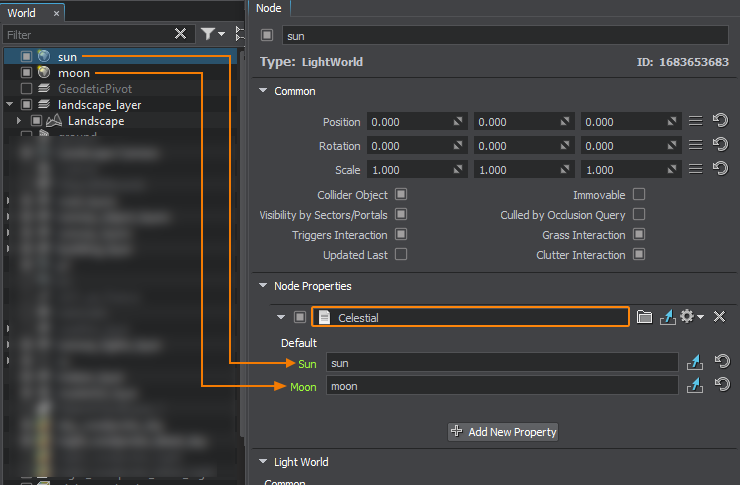The width and height of the screenshot is (740, 485).
Task: Remove Celestial property with X icon
Action: (719, 317)
